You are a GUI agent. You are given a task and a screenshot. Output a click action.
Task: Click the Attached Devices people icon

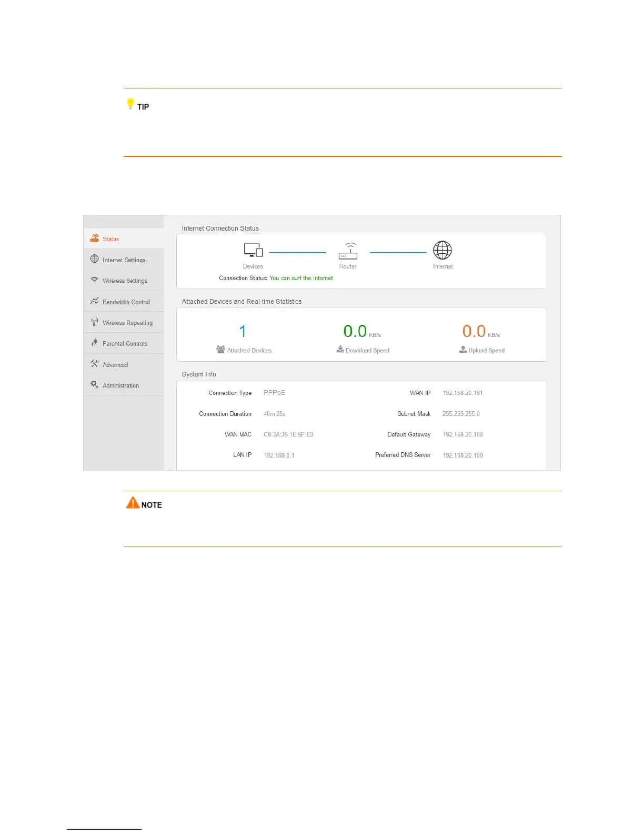tap(221, 349)
